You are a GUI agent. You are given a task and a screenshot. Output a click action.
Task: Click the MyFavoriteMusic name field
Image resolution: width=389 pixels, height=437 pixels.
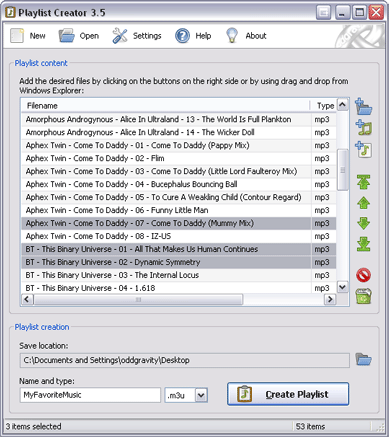tap(90, 395)
